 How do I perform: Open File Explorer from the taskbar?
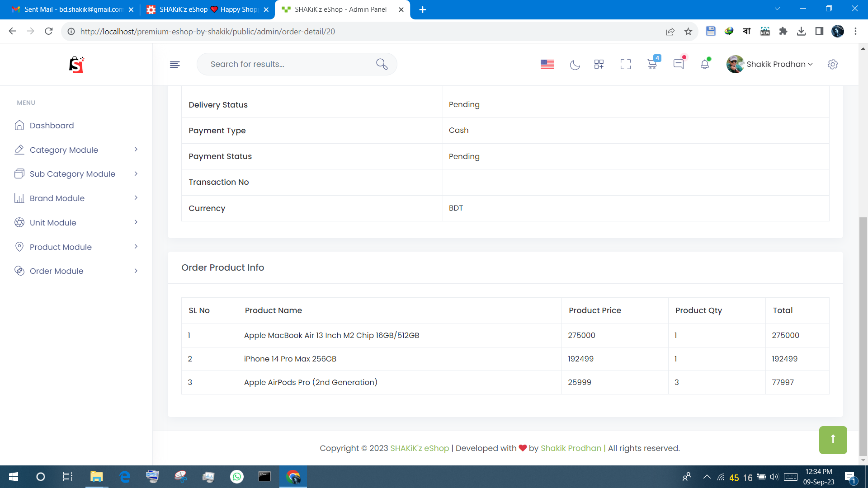(96, 477)
